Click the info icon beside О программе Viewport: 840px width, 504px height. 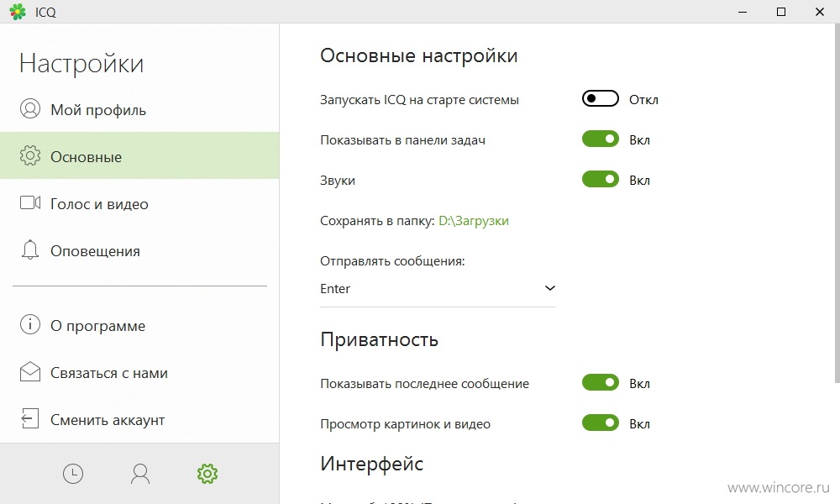tap(30, 324)
